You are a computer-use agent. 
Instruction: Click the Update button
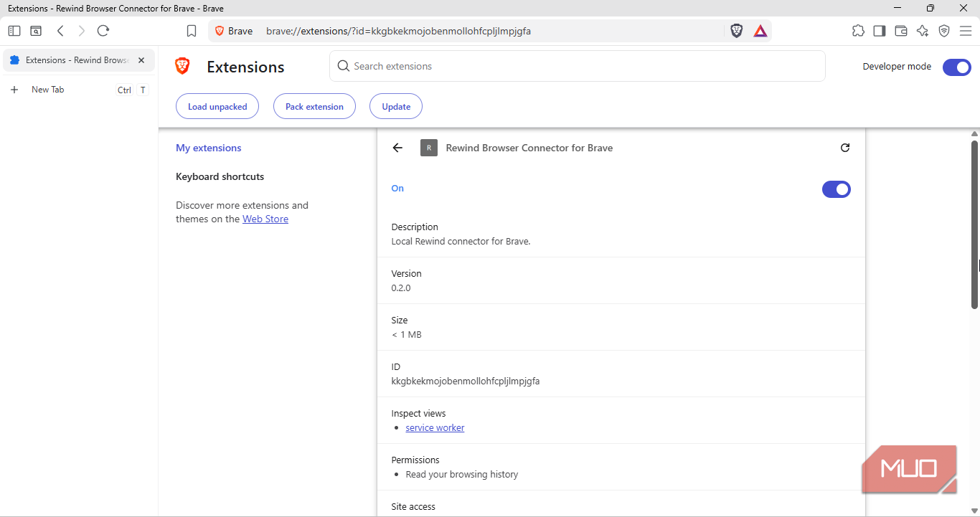click(x=396, y=107)
